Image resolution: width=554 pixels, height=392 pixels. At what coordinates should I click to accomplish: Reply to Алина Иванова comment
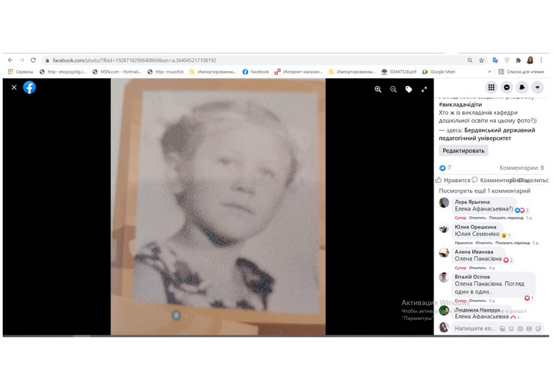pos(477,268)
